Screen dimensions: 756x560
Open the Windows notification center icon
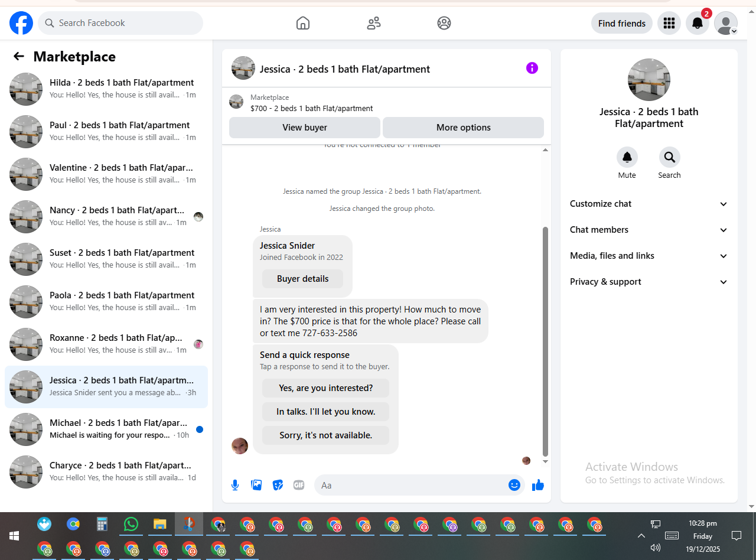point(737,536)
